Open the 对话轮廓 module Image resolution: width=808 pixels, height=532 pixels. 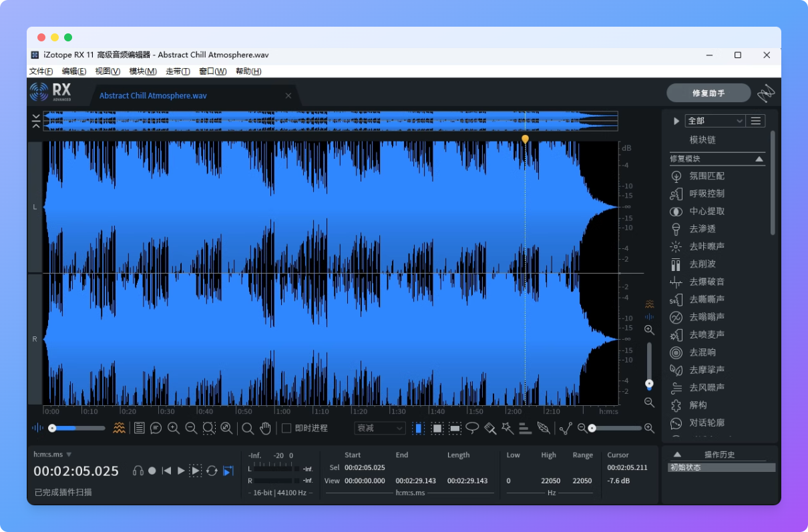(x=718, y=423)
